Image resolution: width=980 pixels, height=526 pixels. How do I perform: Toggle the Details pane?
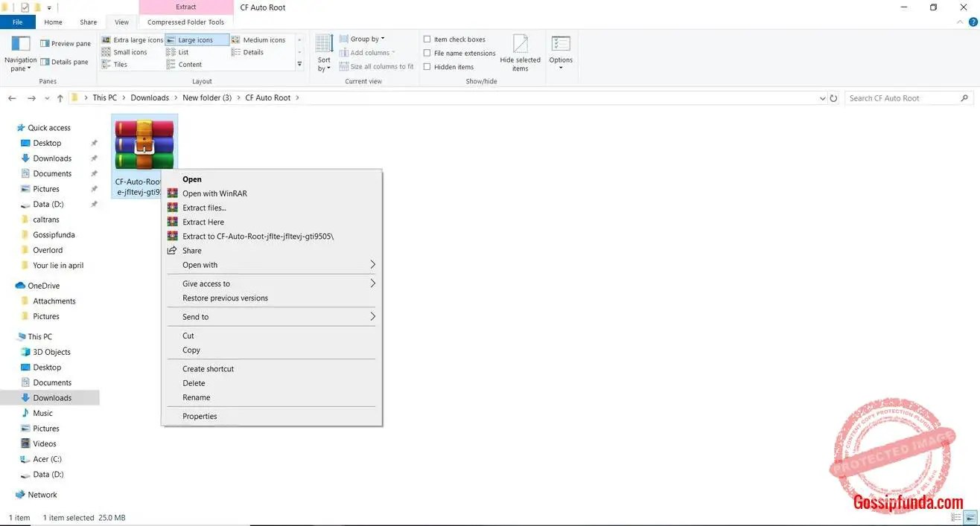[64, 62]
